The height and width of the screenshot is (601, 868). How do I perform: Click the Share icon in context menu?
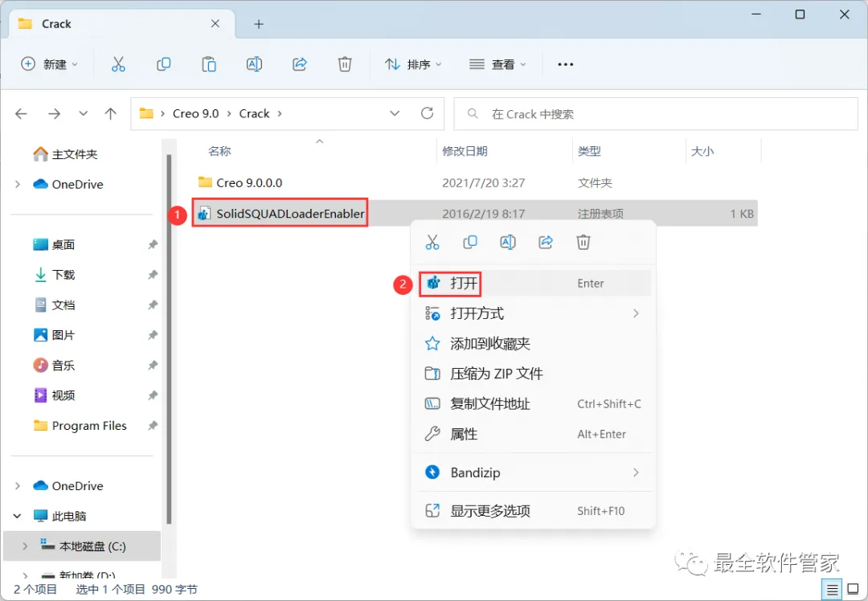545,242
